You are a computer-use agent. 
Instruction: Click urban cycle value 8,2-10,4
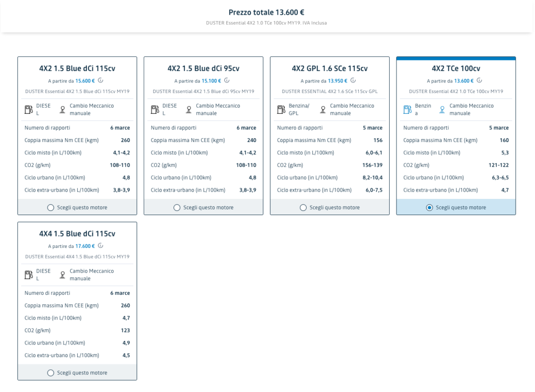pos(372,177)
